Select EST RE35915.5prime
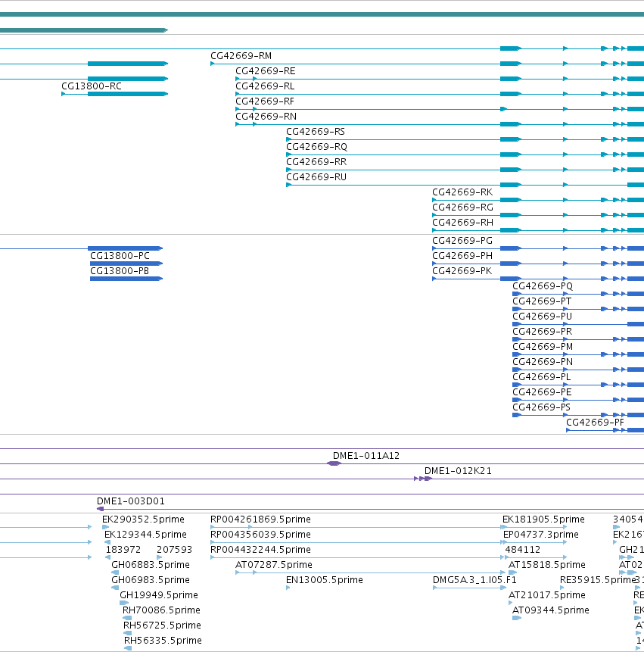 (598, 579)
